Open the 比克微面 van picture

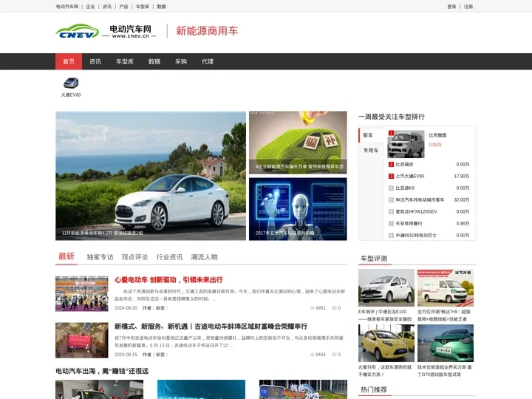(406, 144)
